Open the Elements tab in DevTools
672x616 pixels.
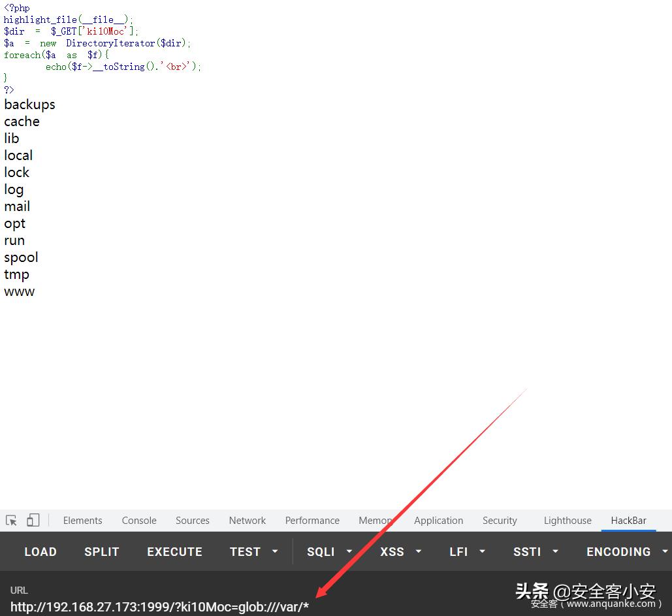[x=82, y=521]
